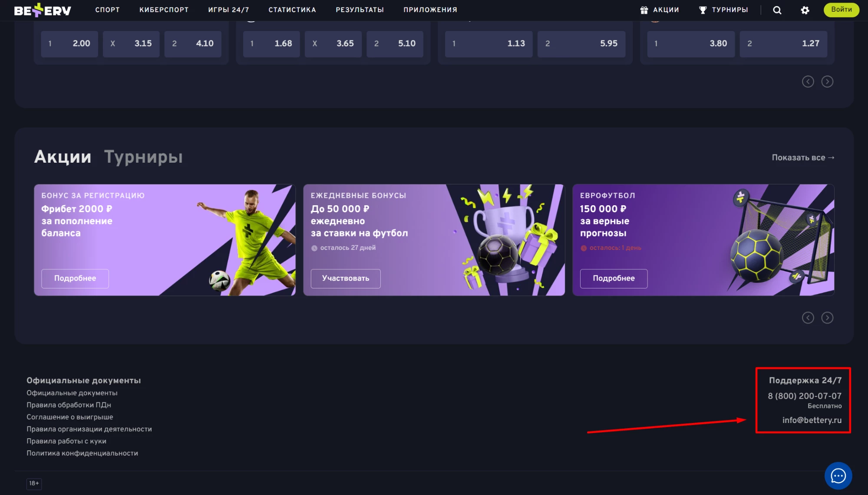Click the yellow Войти login button
This screenshot has width=868, height=495.
pos(841,10)
